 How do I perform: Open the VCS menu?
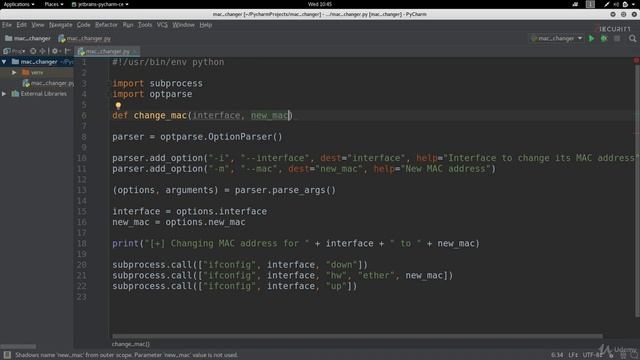click(162, 25)
